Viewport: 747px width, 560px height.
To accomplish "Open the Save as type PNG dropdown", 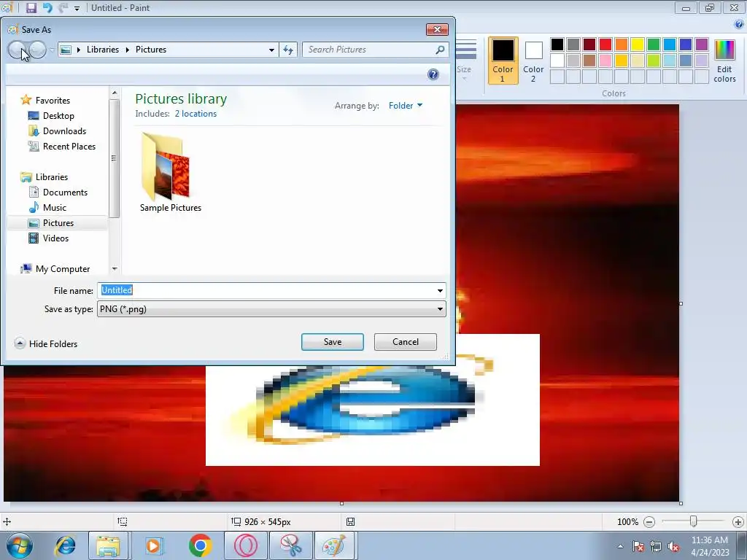I will pyautogui.click(x=271, y=309).
